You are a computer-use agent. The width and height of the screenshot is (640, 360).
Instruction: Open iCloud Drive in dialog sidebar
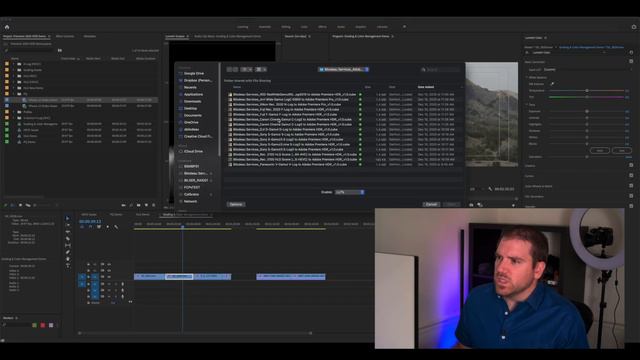tap(193, 151)
